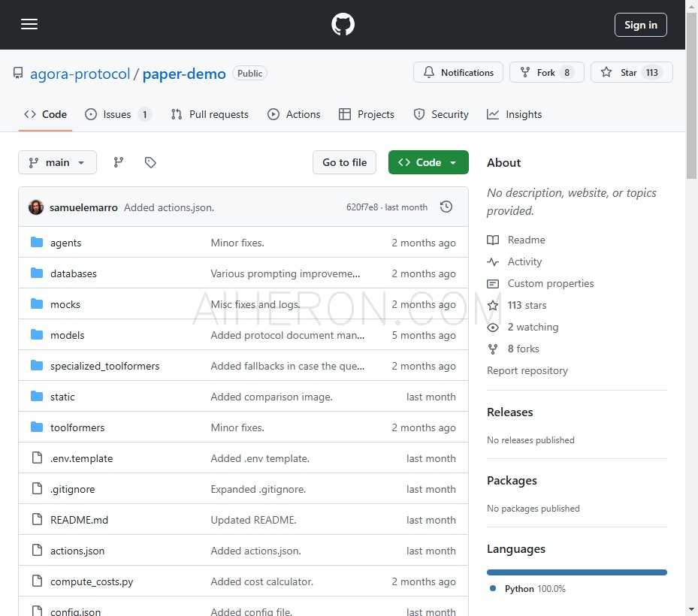The image size is (698, 616).
Task: Click the mocks folder icon
Action: [37, 304]
